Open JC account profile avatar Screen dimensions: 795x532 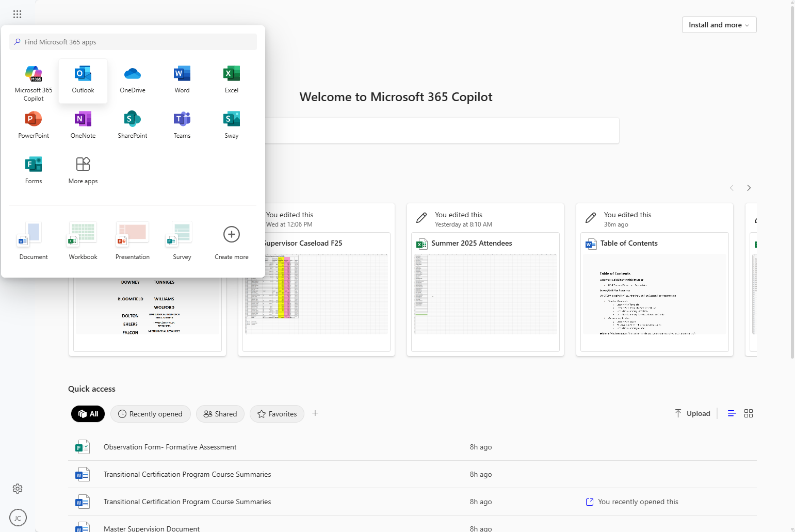click(18, 518)
